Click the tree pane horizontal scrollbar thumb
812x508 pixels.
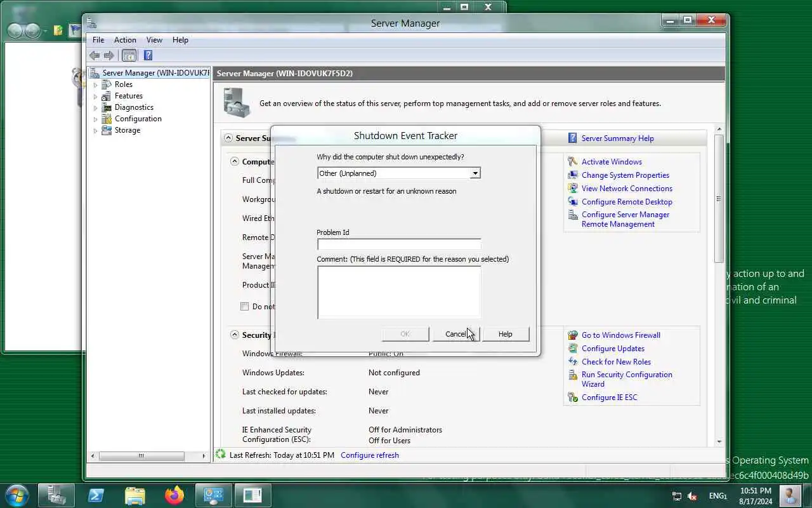click(141, 455)
